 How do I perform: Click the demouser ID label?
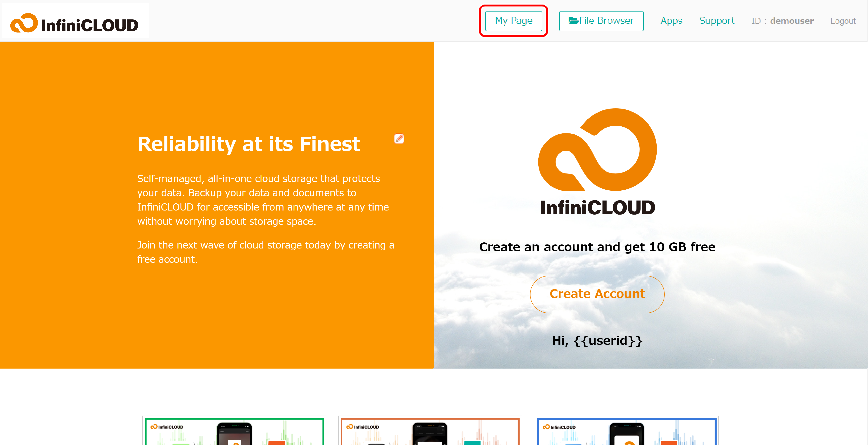[x=782, y=21]
